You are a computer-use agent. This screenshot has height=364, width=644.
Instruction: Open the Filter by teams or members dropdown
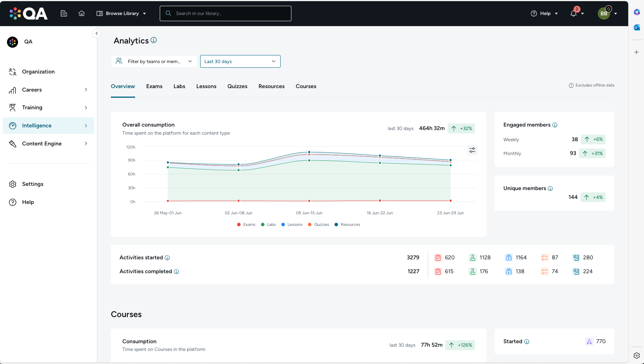[x=154, y=61]
